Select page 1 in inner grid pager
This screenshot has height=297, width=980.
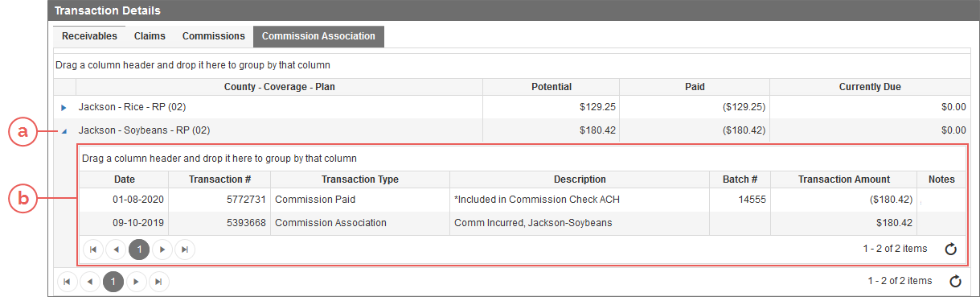139,250
